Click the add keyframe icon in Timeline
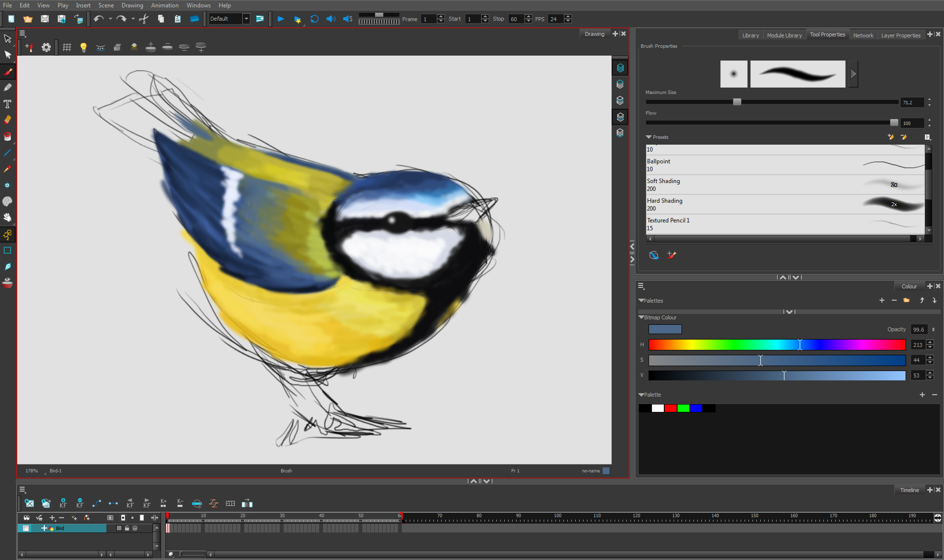This screenshot has height=560, width=944. (x=63, y=503)
